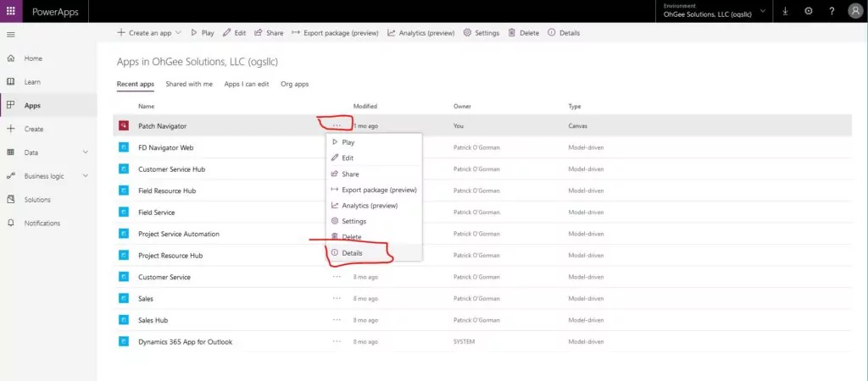Open ellipsis menu for Sales Hub row
Viewport: 868px width, 381px height.
[x=337, y=320]
